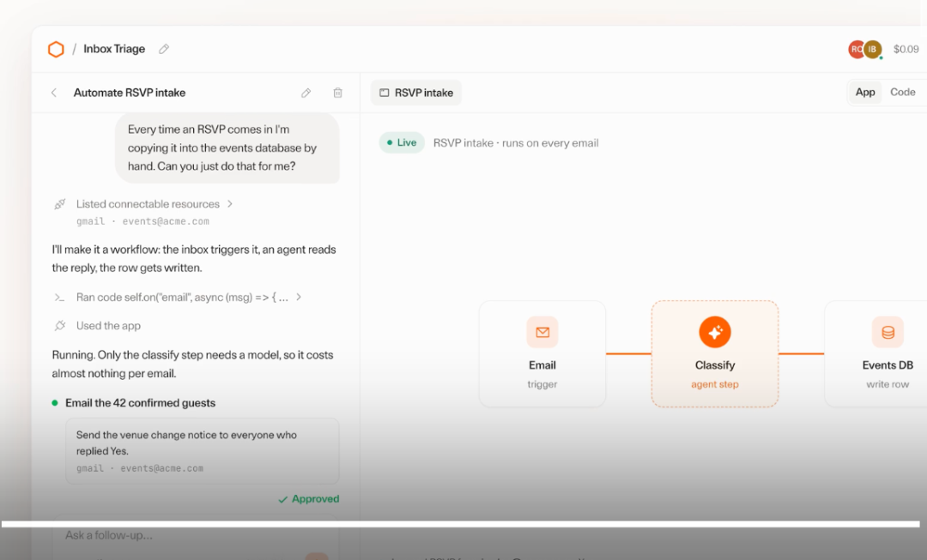
Task: Click the sparkle icon in Classify node
Action: 715,332
